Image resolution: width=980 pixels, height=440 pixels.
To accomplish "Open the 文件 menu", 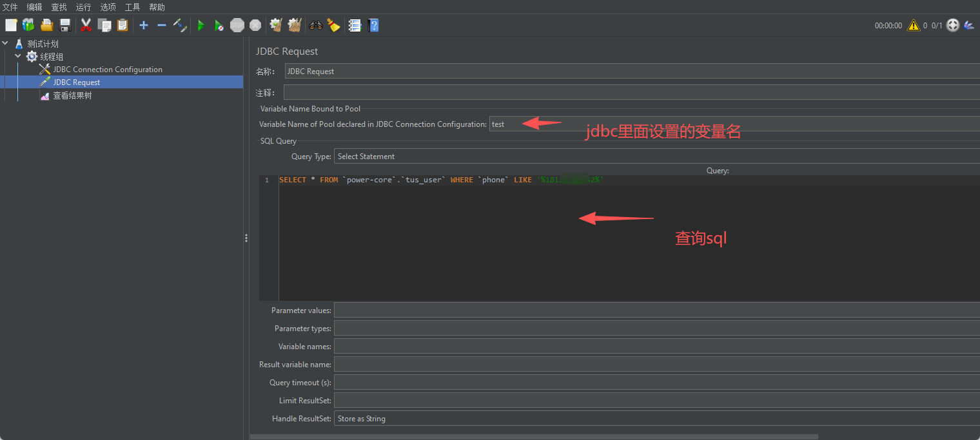I will [x=10, y=7].
